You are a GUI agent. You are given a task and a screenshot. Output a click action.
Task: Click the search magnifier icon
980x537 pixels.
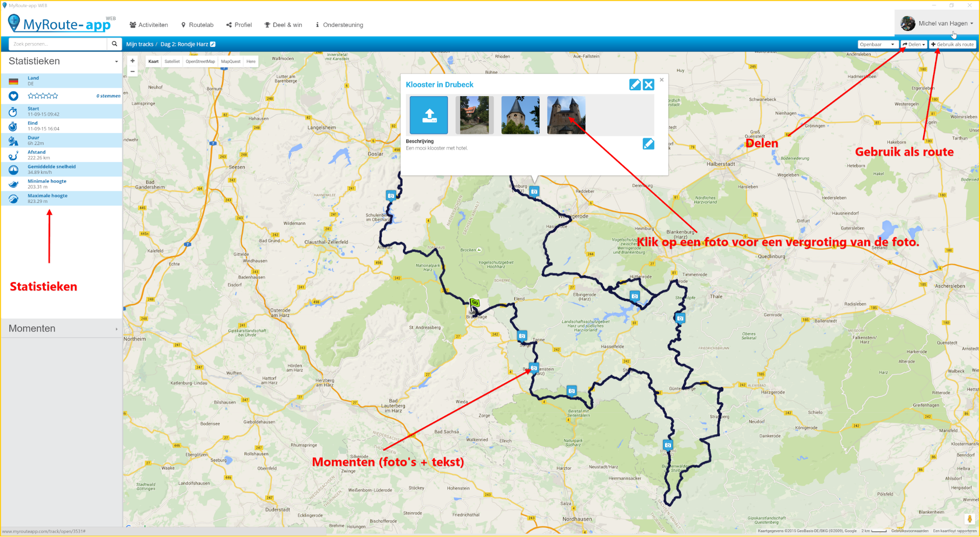(114, 44)
